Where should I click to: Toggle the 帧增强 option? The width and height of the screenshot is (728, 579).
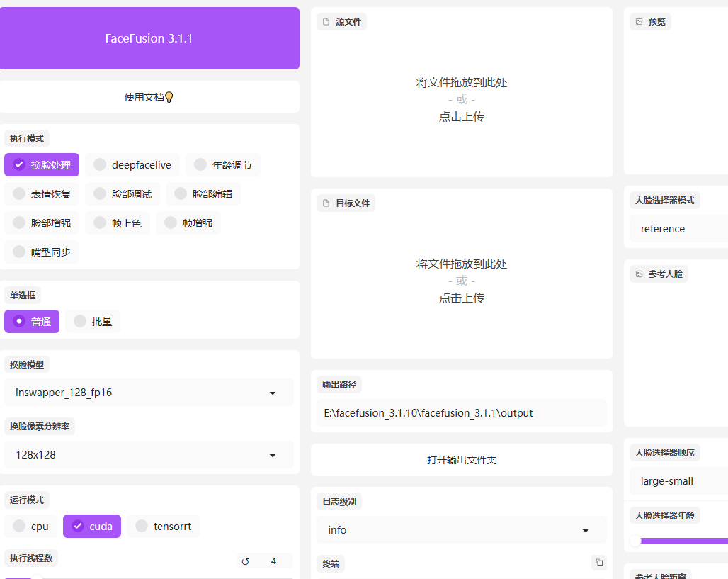pyautogui.click(x=188, y=223)
